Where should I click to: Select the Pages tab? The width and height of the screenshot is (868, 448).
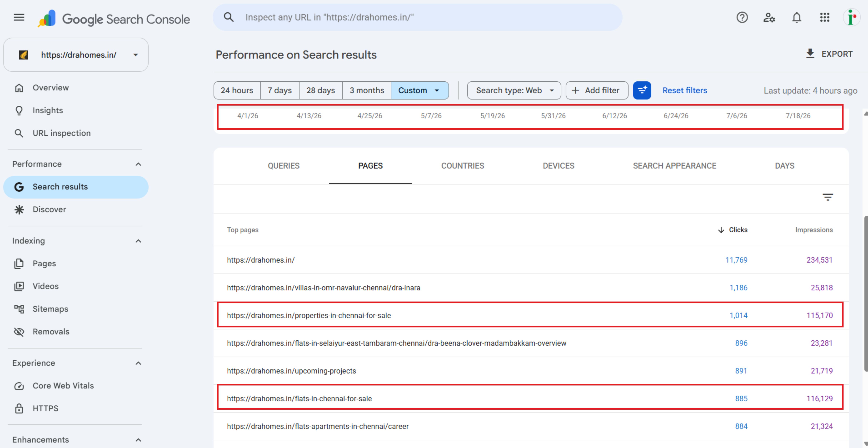[x=370, y=166]
